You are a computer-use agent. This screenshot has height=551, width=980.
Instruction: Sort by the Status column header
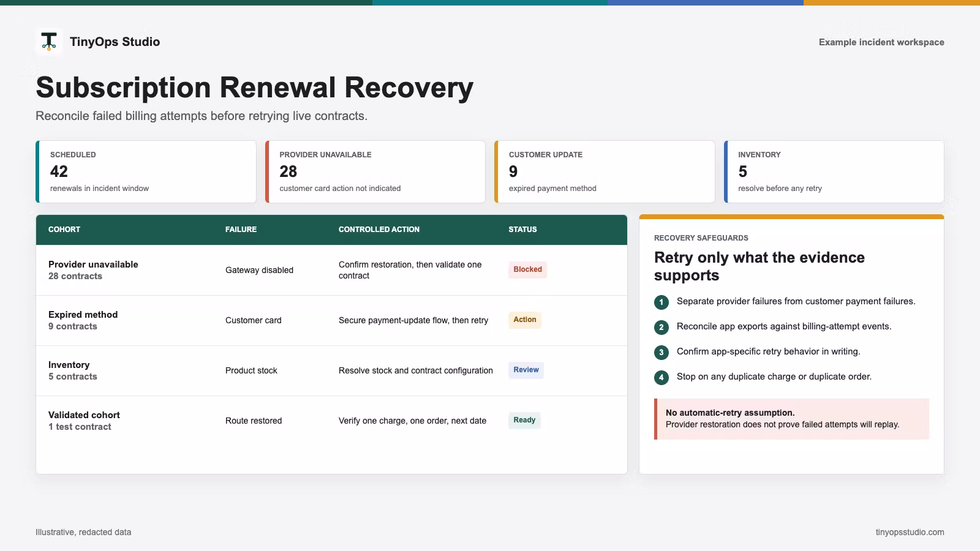[x=522, y=230]
